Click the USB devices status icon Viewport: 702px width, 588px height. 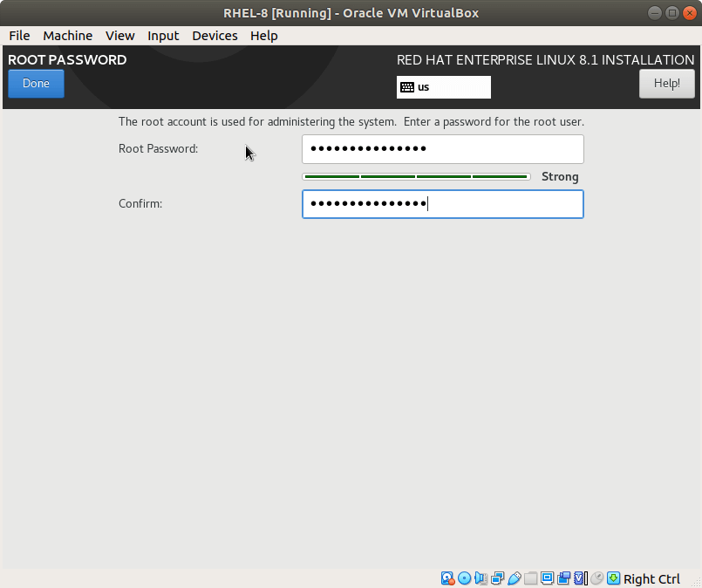click(514, 578)
